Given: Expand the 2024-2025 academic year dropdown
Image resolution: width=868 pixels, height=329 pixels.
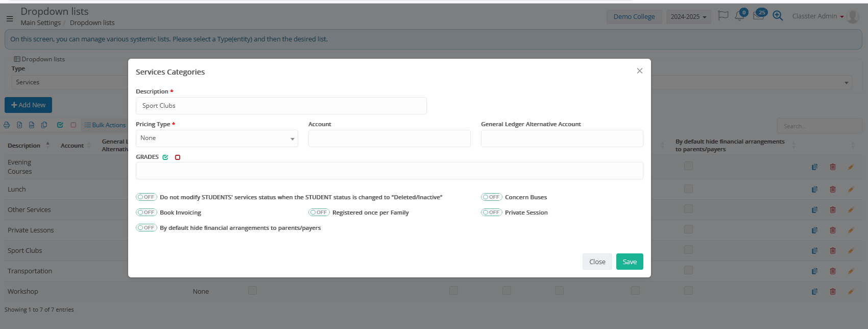Looking at the screenshot, I should [x=688, y=17].
